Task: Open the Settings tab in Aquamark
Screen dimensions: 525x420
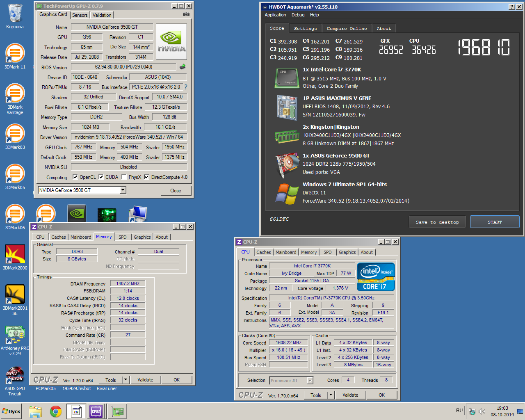Action: pos(306,28)
